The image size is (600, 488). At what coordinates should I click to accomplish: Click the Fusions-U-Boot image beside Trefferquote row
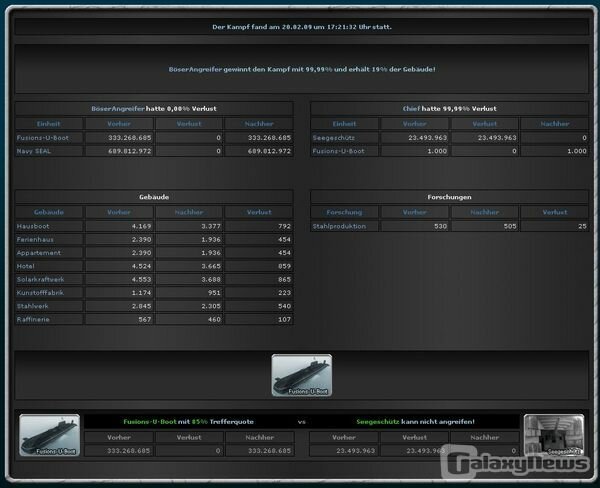pos(49,435)
